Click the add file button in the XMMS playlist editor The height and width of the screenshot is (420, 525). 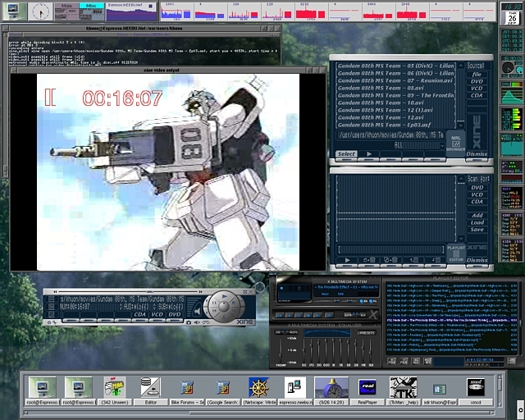392,361
